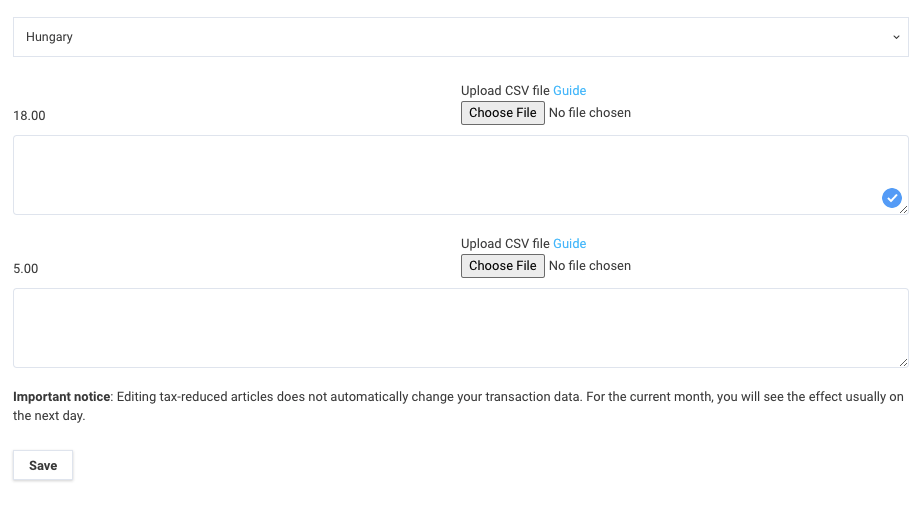Click the 'Important notice' bold text
This screenshot has height=516, width=923.
click(x=62, y=397)
